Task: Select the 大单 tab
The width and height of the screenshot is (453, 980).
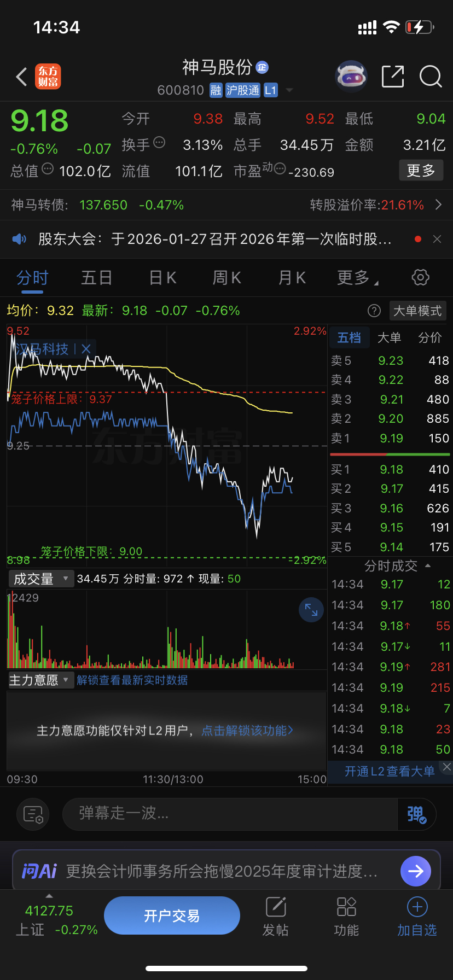Action: pyautogui.click(x=389, y=338)
